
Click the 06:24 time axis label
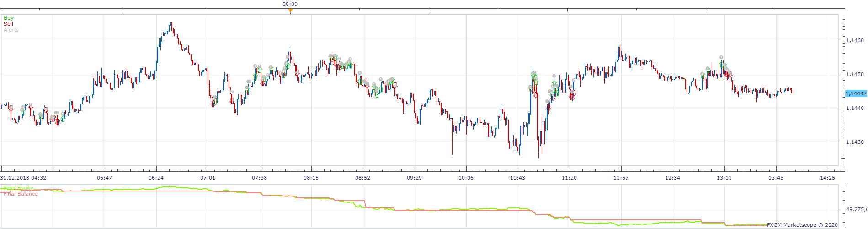point(156,178)
